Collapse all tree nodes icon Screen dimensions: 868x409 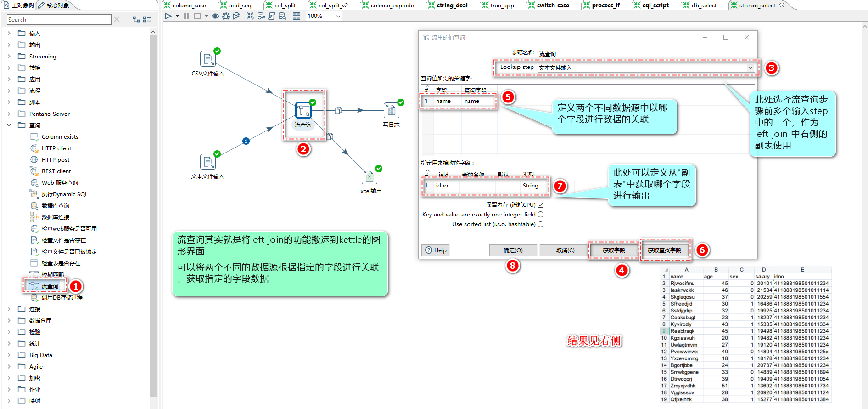coord(147,19)
